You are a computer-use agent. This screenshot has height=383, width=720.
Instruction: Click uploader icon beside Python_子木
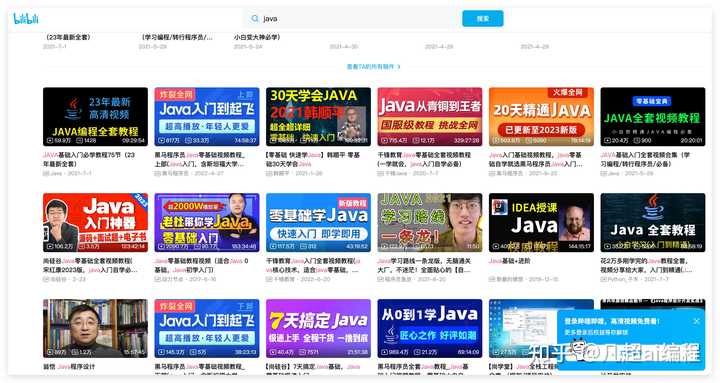pos(604,279)
